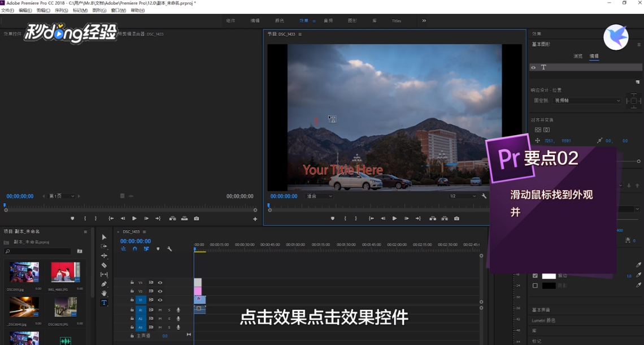
Task: Select the Track Select Forward tool
Action: click(x=104, y=247)
